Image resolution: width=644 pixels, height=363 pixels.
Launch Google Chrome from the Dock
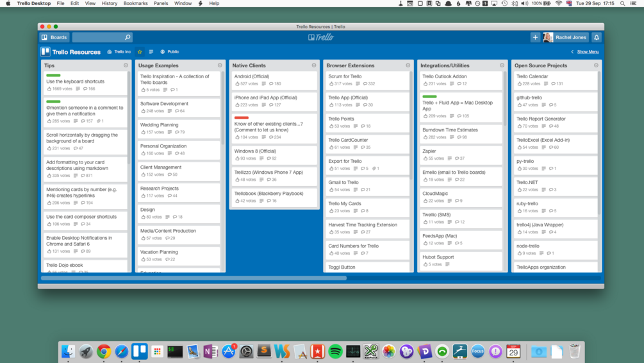[104, 351]
